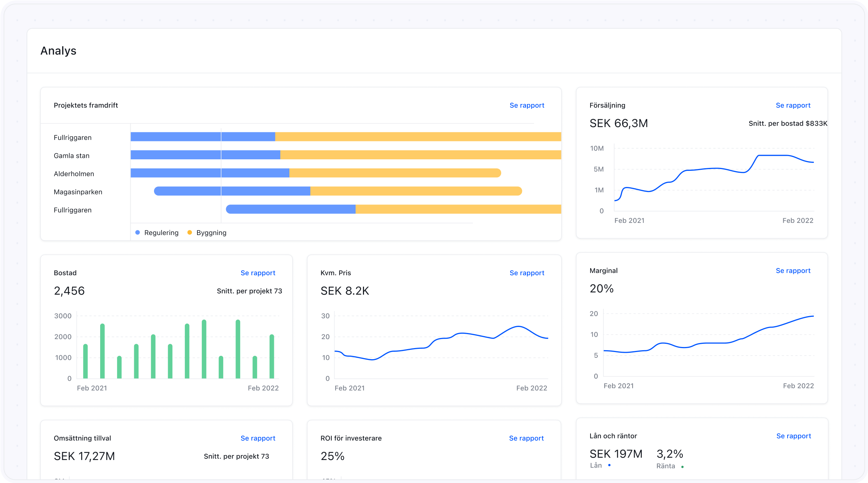Click the green Ränta indicator dot
The image size is (868, 483).
coord(682,467)
